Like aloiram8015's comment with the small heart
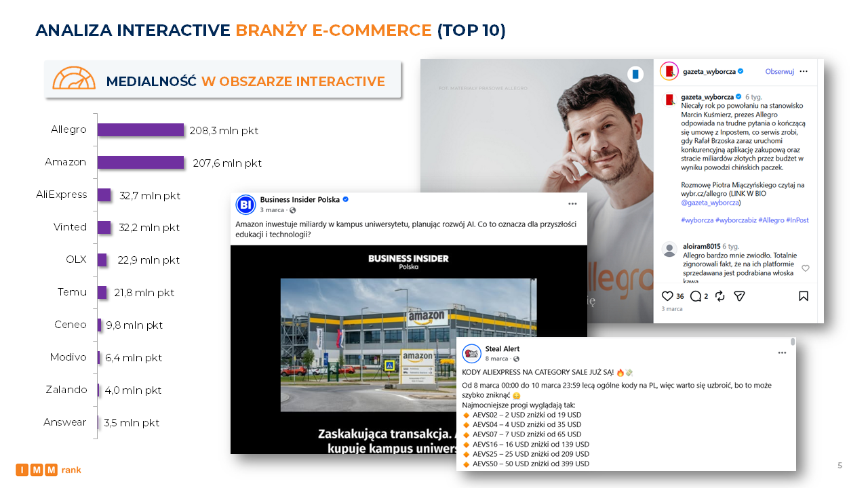Screen dimensions: 868x488 tap(806, 268)
